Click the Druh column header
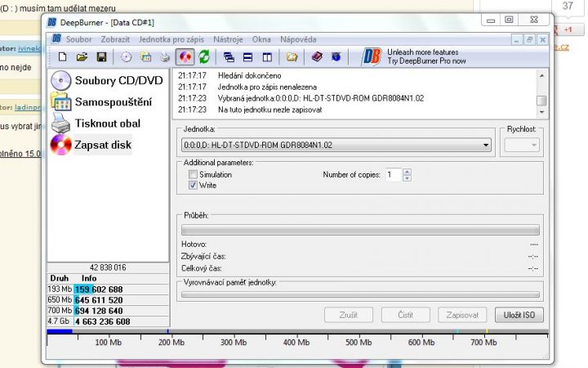 [x=60, y=278]
